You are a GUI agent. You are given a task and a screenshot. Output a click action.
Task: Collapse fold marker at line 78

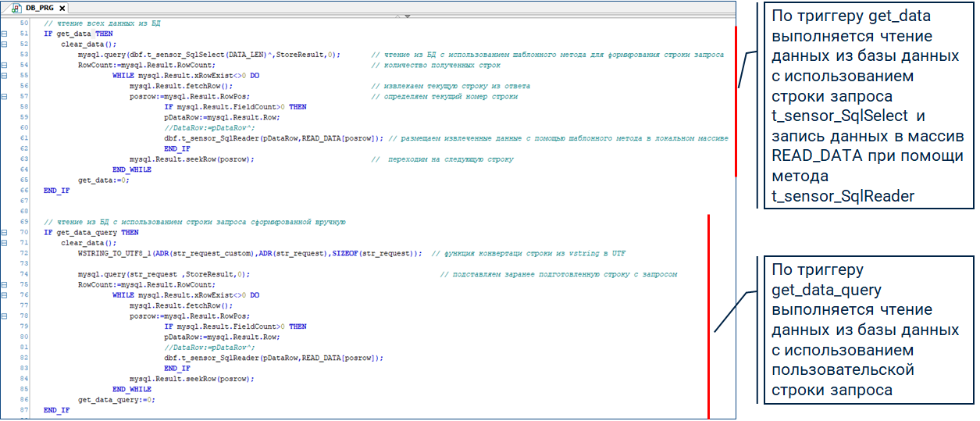coord(5,316)
